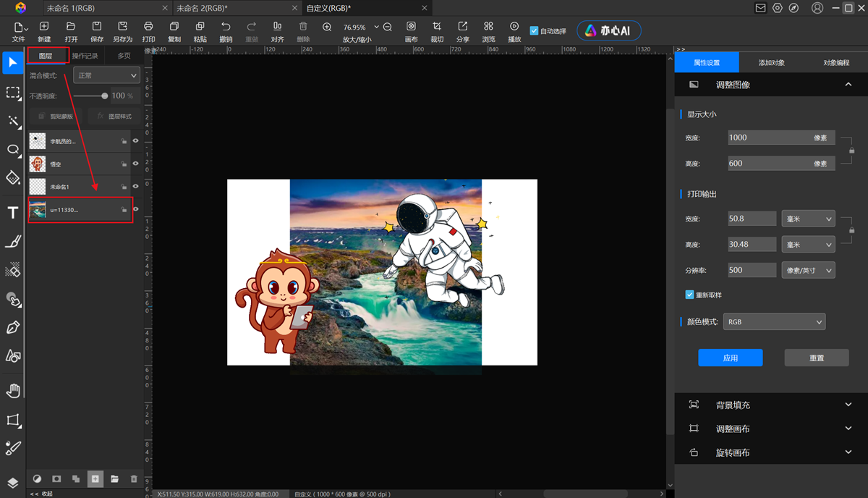Image resolution: width=868 pixels, height=498 pixels.
Task: Hide the 悟空 layer with eye icon
Action: pyautogui.click(x=135, y=164)
